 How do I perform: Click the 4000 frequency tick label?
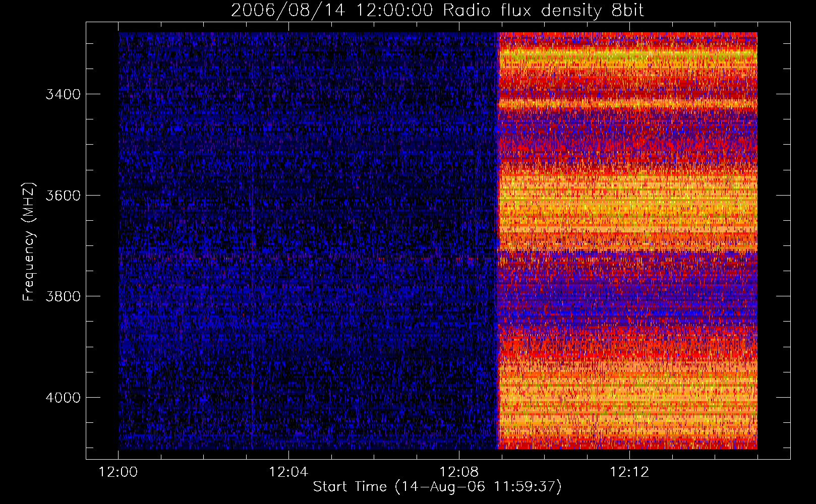click(63, 398)
